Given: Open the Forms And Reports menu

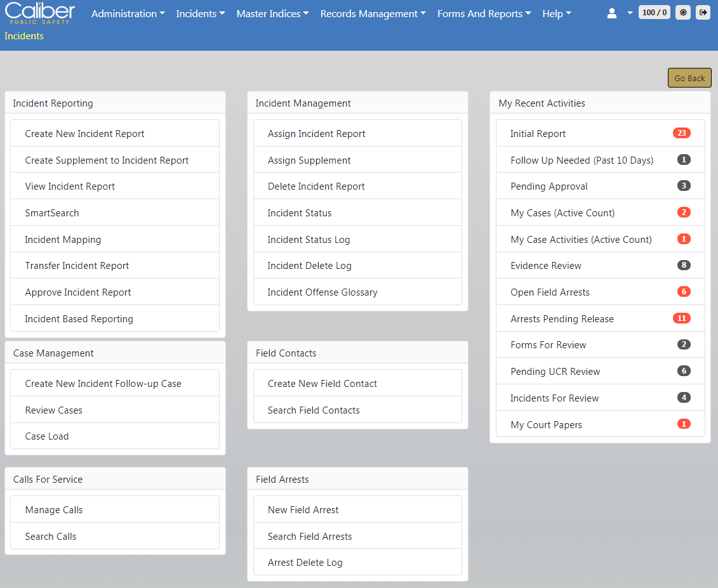Looking at the screenshot, I should 484,13.
